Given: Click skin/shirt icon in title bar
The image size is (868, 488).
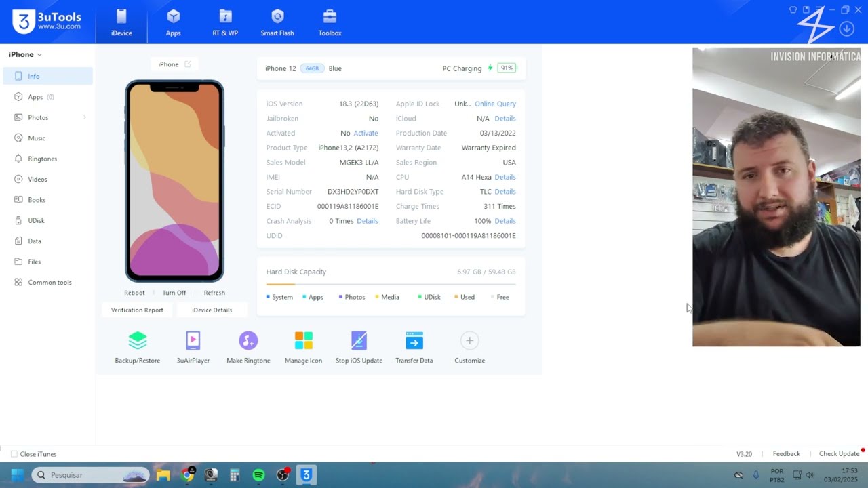Looking at the screenshot, I should pyautogui.click(x=793, y=9).
